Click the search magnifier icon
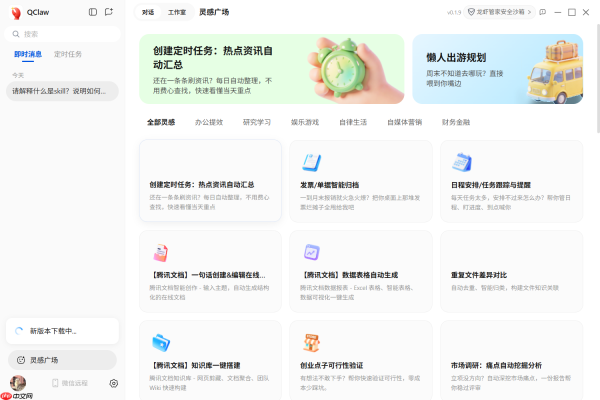This screenshot has height=400, width=600. (x=16, y=34)
